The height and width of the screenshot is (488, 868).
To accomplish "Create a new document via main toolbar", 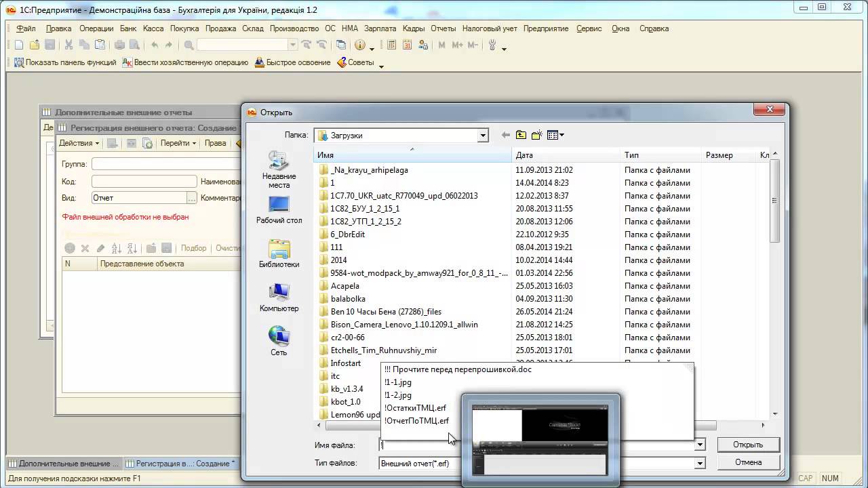I will click(x=19, y=45).
